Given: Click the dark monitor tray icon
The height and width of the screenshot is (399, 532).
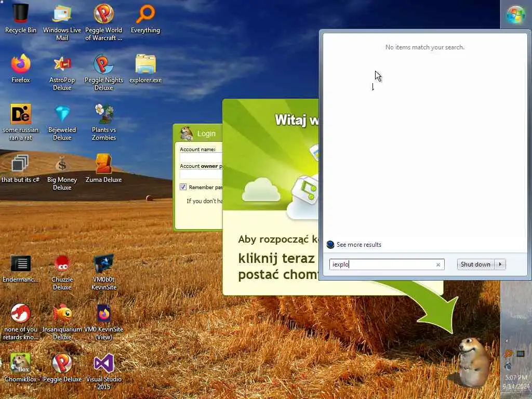Looking at the screenshot, I should (x=521, y=354).
